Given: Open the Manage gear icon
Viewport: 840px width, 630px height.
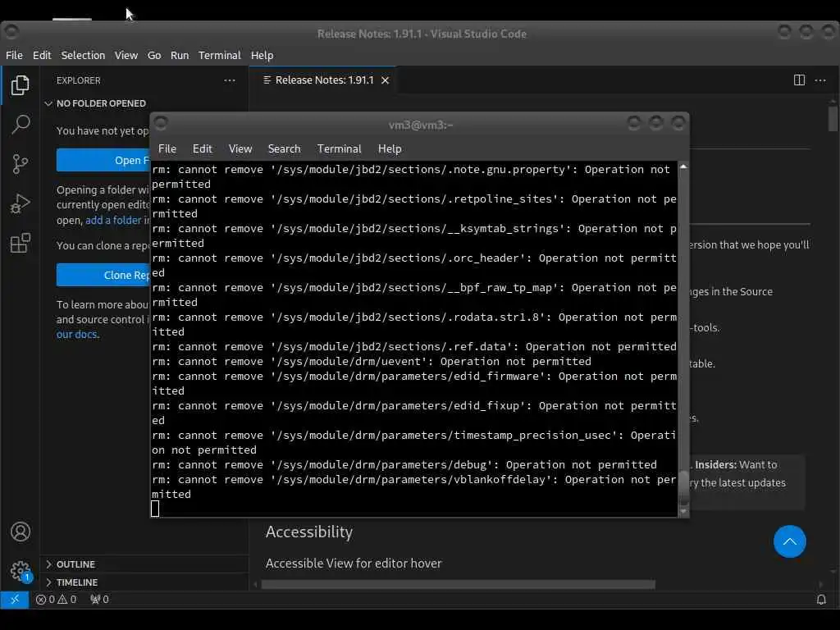Looking at the screenshot, I should pyautogui.click(x=21, y=571).
